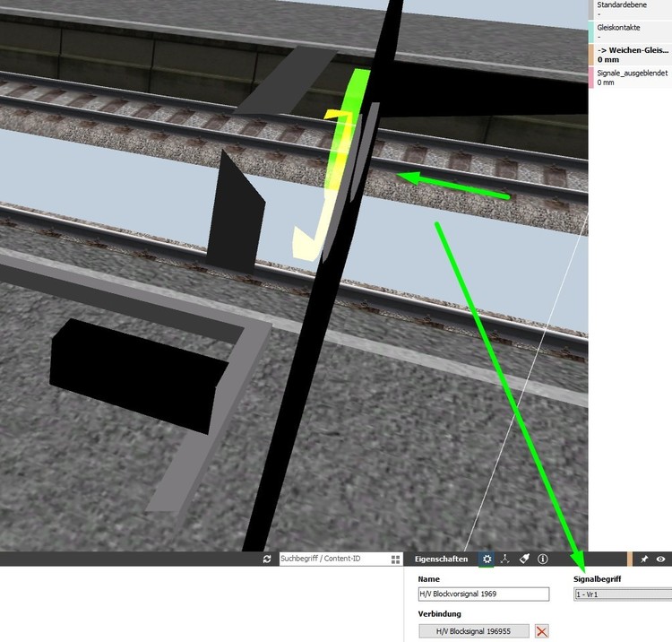
Task: Open the paint bucket texture icon
Action: click(x=524, y=559)
